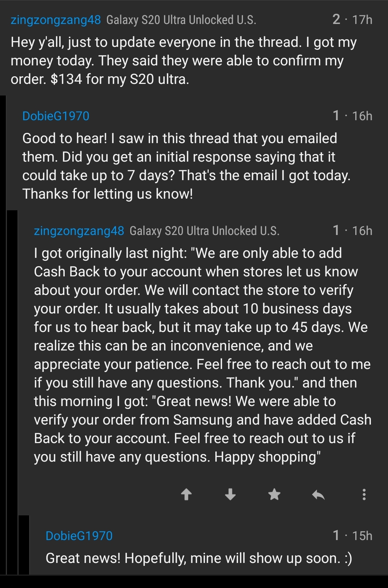Screen dimensions: 388x588
Task: Reply to comment using the reply arrow
Action: click(x=319, y=494)
